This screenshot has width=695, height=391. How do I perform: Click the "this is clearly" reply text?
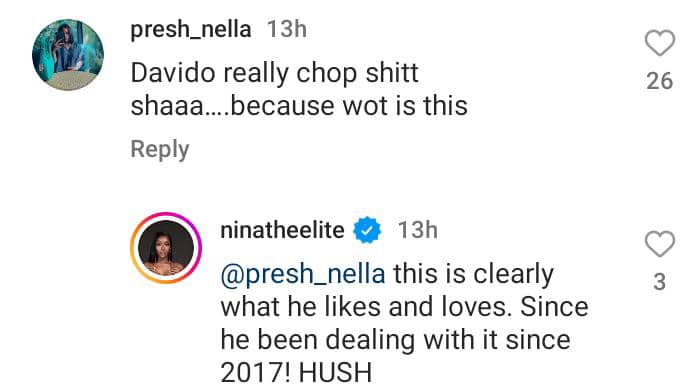coord(474,274)
